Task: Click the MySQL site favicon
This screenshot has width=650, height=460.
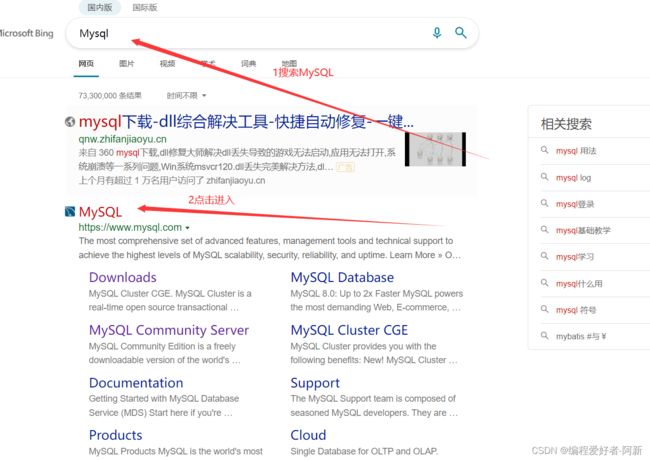Action: coord(70,211)
